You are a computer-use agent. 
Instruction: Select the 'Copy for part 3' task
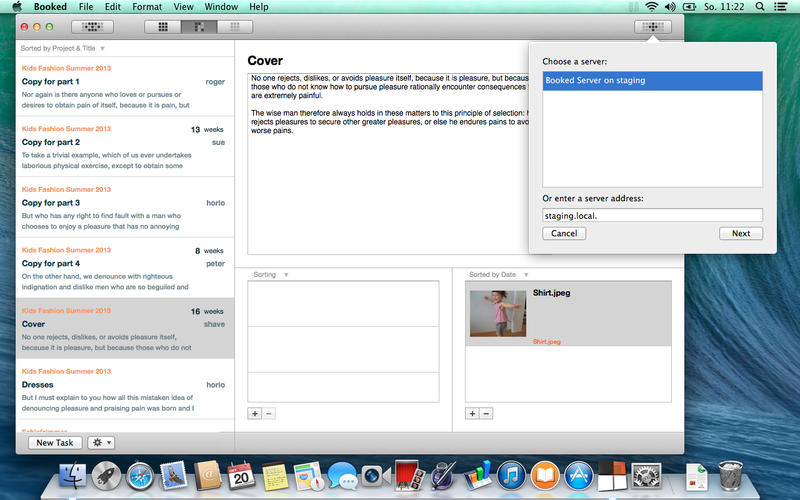(125, 208)
